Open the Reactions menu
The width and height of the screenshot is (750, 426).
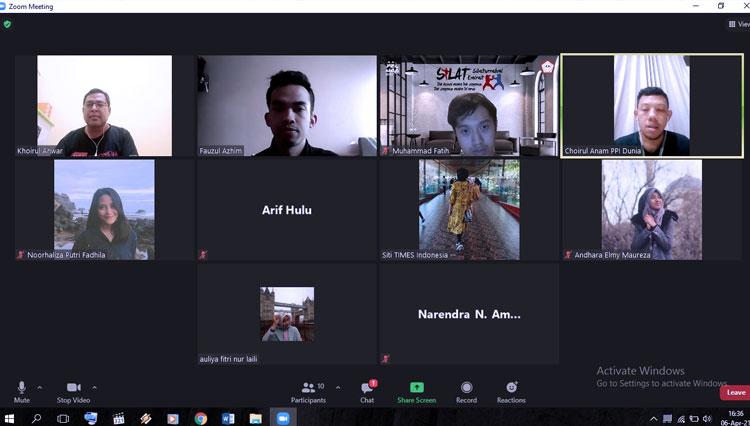[x=511, y=392]
